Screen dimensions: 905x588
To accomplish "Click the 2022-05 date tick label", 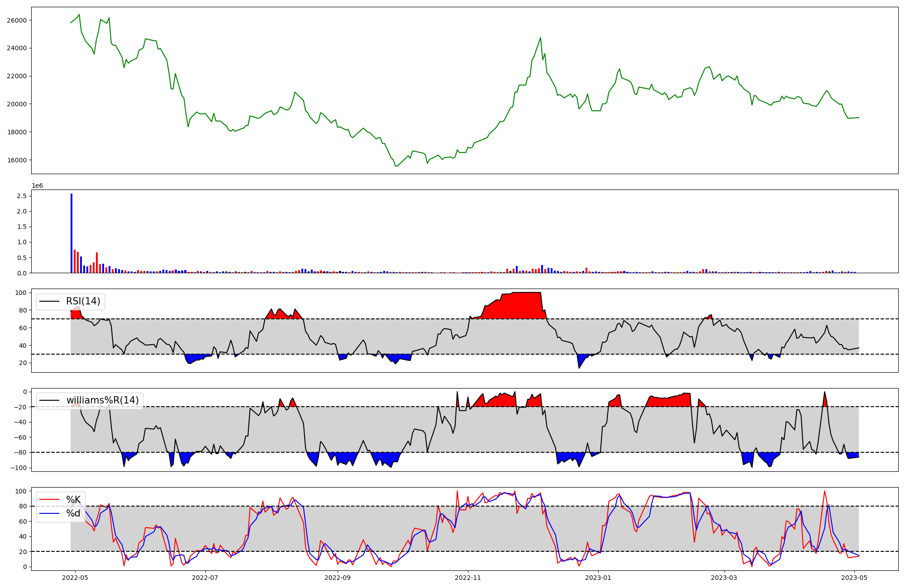I will [75, 578].
